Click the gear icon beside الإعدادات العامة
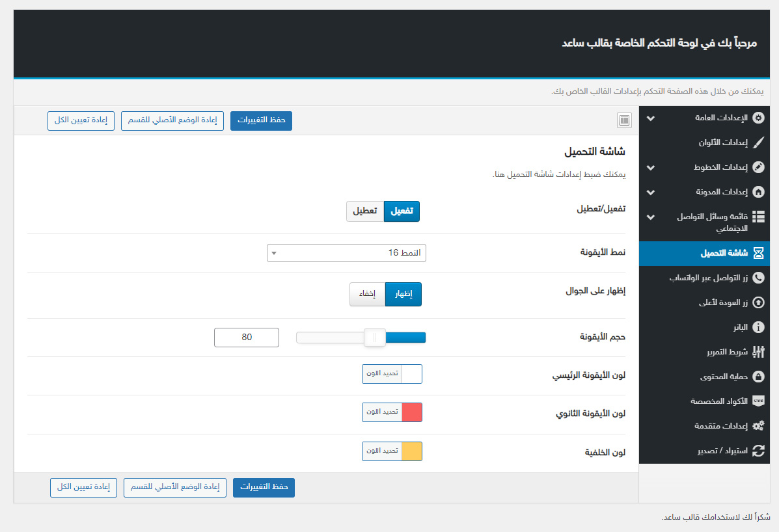Image resolution: width=779 pixels, height=532 pixels. [x=758, y=118]
